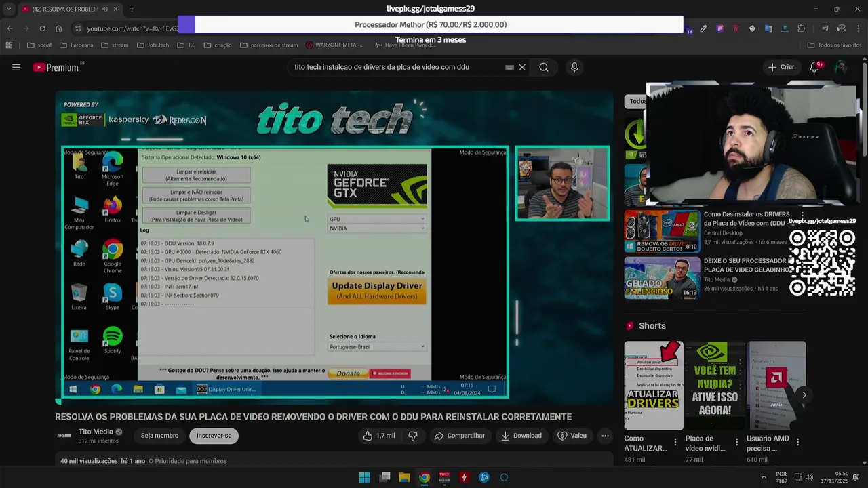The height and width of the screenshot is (488, 868).
Task: Click Seja membro to join the channel
Action: (159, 436)
